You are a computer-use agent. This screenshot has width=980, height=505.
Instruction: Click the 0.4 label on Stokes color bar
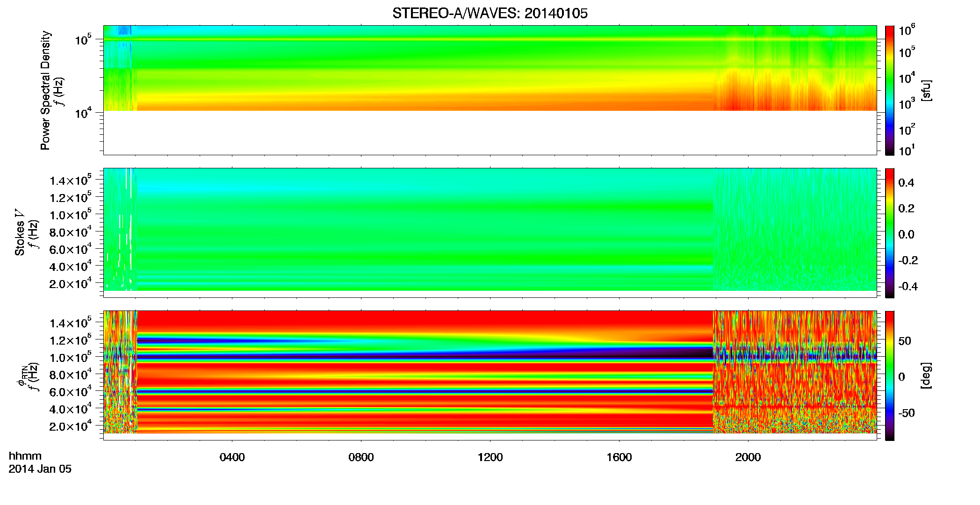906,183
